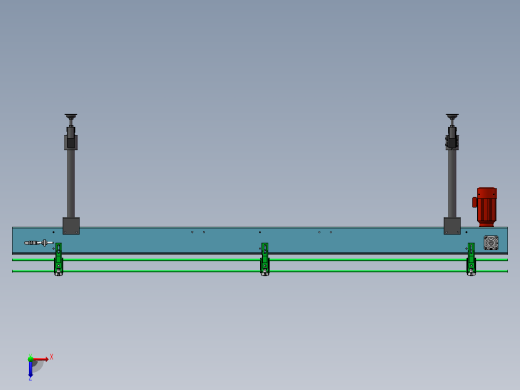Click the left support's leveling foot pad
Image resolution: width=520 pixels, height=390 pixels.
pyautogui.click(x=71, y=116)
